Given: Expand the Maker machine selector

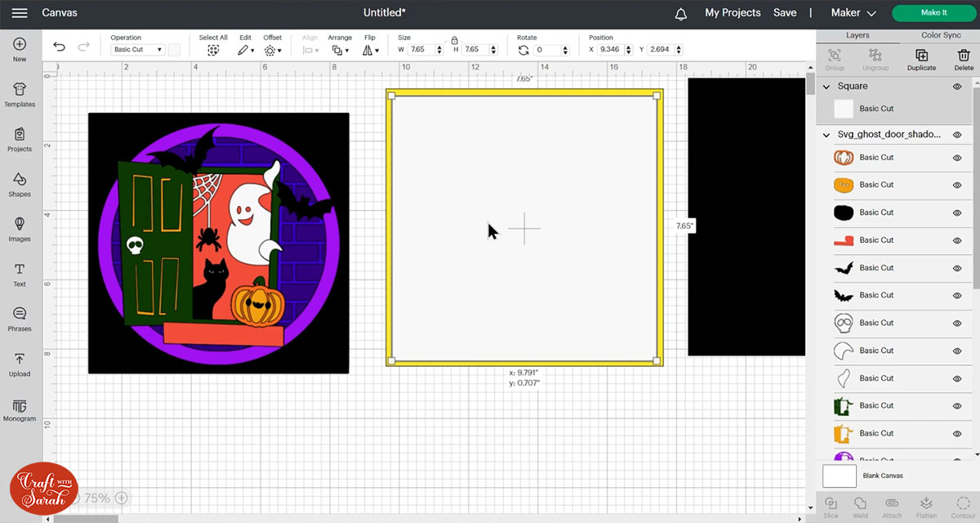Looking at the screenshot, I should (x=853, y=13).
